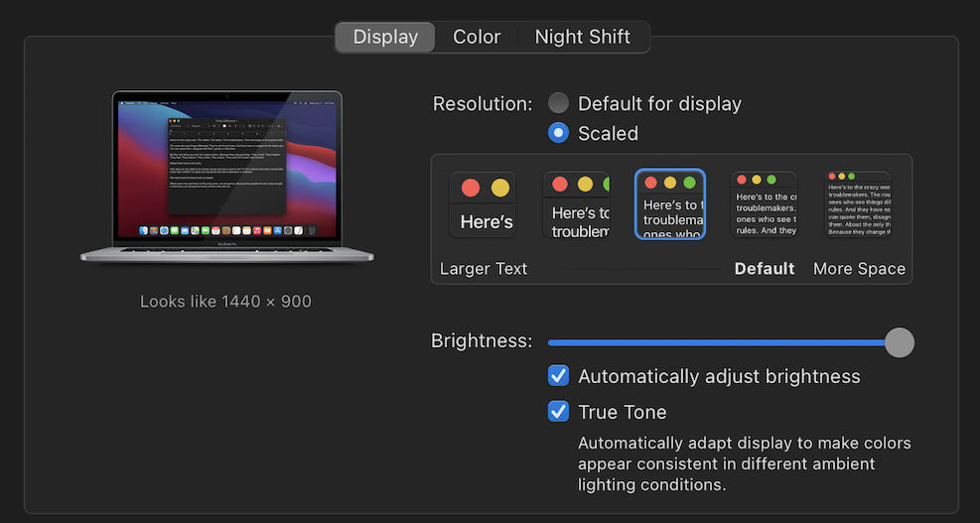The width and height of the screenshot is (980, 523).
Task: Switch to the Color tab
Action: (477, 37)
